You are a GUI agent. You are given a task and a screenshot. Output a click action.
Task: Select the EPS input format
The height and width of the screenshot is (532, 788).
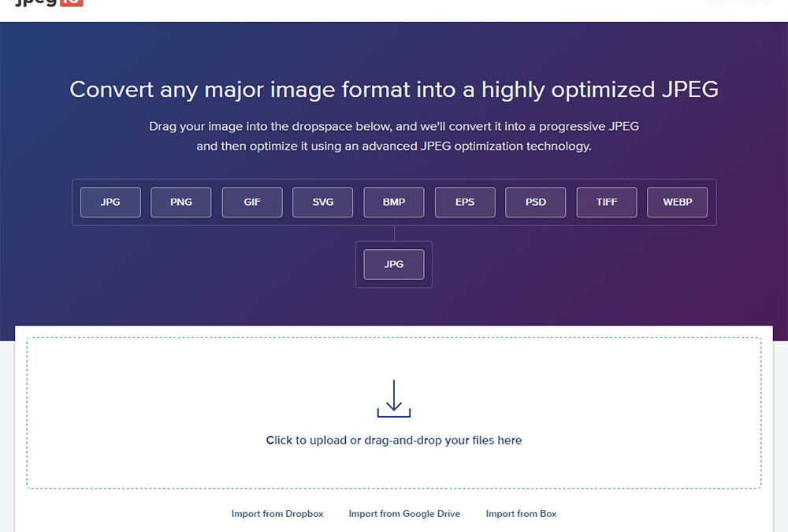(x=465, y=202)
